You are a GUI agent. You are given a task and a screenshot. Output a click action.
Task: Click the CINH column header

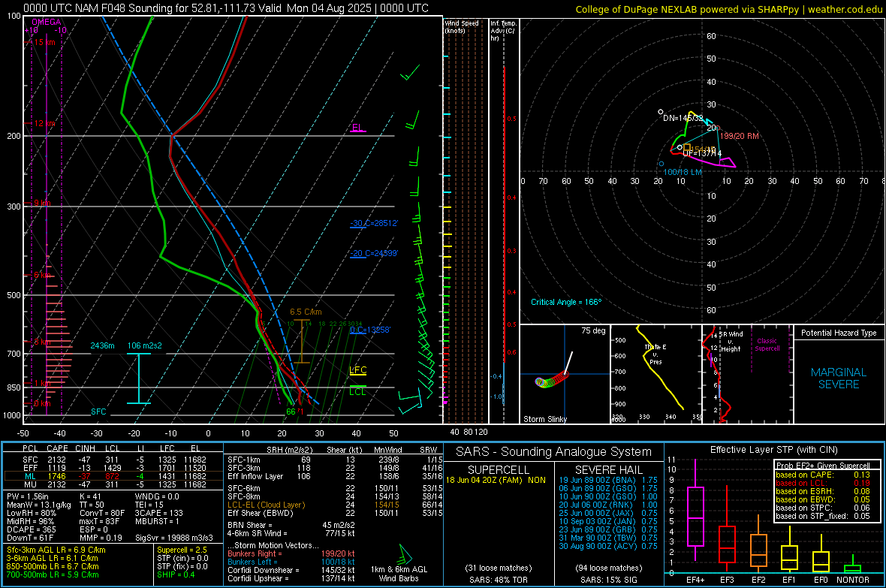[x=86, y=448]
